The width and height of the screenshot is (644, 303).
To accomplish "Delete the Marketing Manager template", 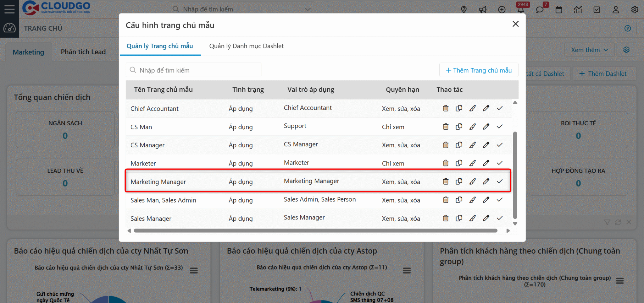I will coord(446,181).
